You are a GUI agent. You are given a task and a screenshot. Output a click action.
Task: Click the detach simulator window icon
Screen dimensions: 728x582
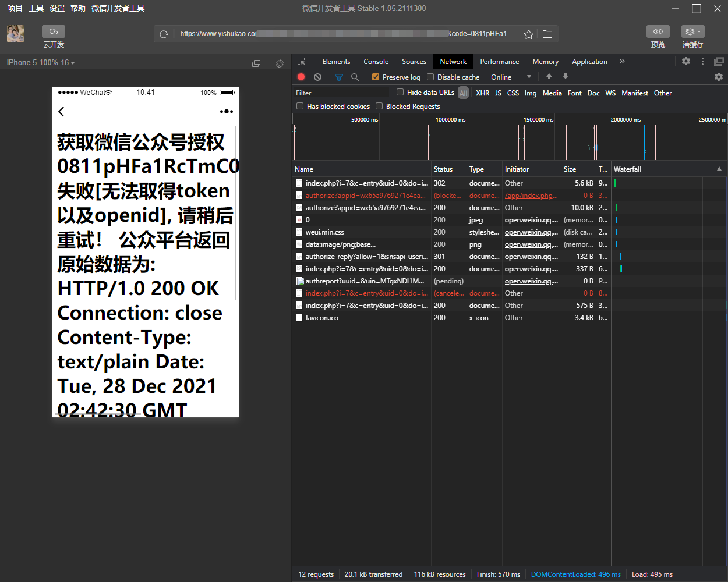click(x=256, y=63)
